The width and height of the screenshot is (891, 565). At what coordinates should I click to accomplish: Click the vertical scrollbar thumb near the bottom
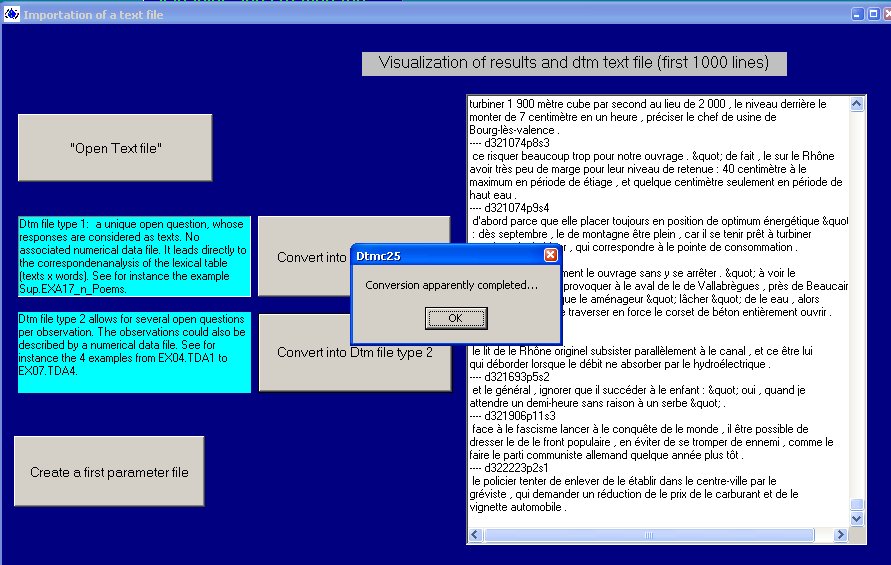click(x=857, y=504)
